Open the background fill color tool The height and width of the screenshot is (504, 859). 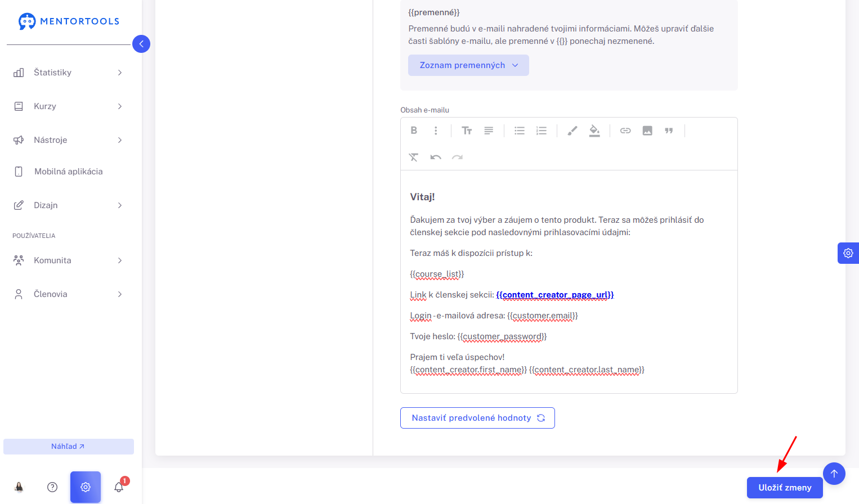(594, 130)
